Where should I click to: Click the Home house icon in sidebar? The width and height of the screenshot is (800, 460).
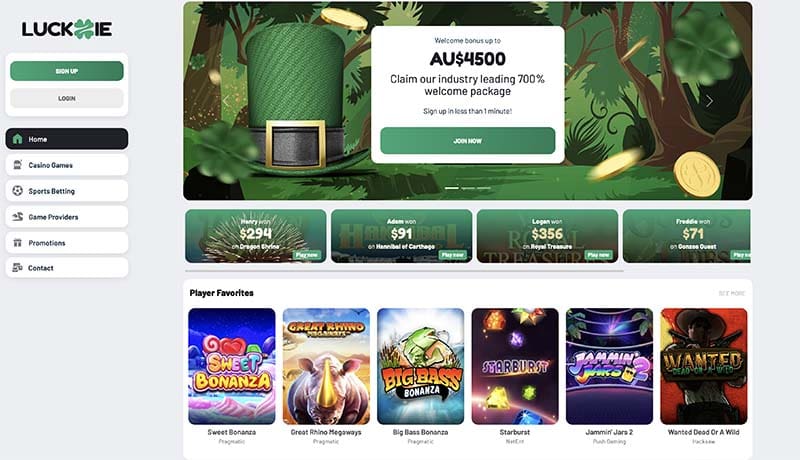[17, 139]
